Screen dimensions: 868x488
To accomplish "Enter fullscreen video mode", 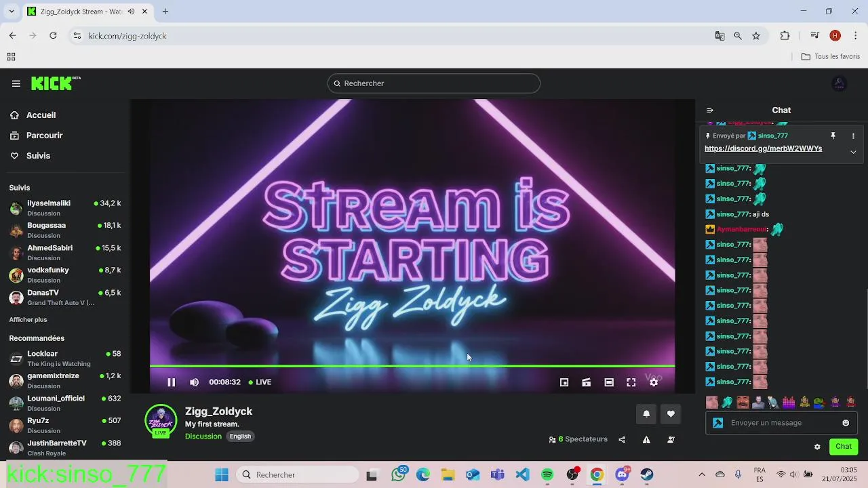I will click(631, 382).
